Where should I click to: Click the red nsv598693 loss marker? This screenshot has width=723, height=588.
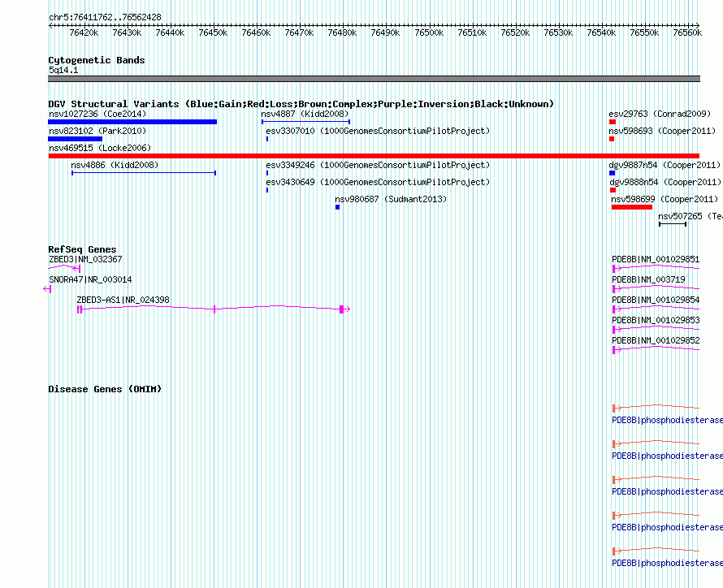coord(612,139)
